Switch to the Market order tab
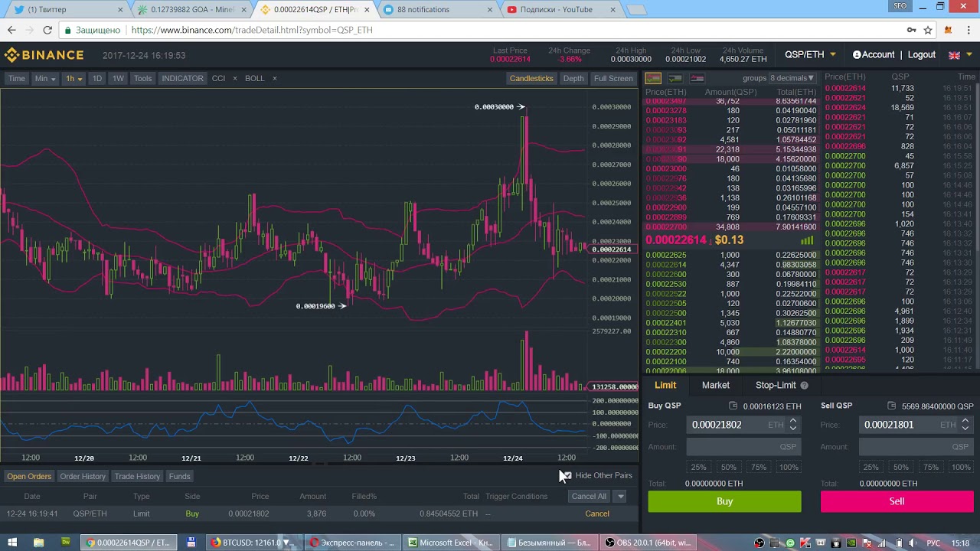 [716, 386]
